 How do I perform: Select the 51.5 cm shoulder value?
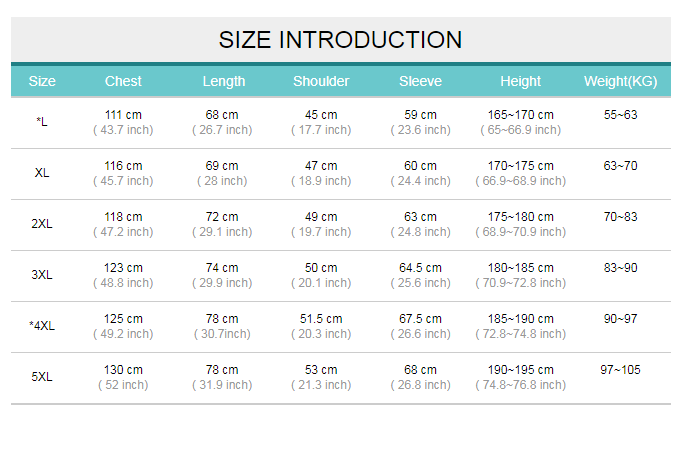pos(321,319)
